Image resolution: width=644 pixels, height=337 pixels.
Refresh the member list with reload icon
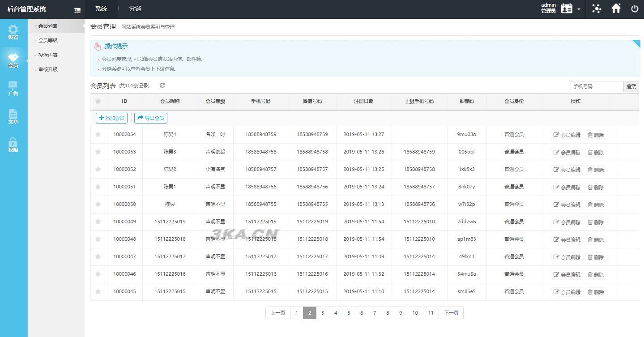coord(162,85)
